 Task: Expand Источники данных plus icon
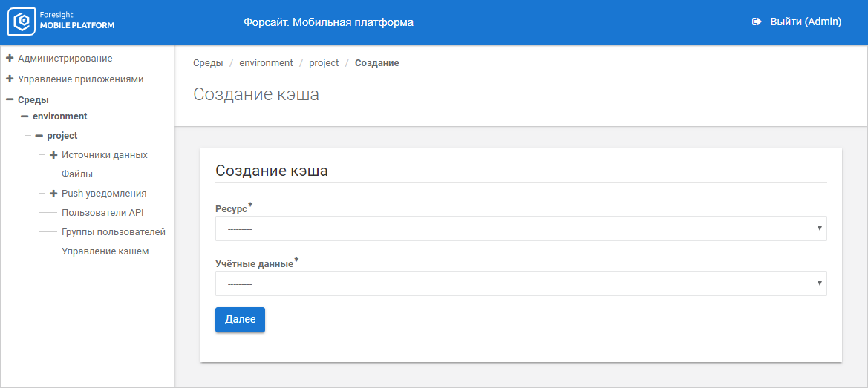(x=53, y=155)
